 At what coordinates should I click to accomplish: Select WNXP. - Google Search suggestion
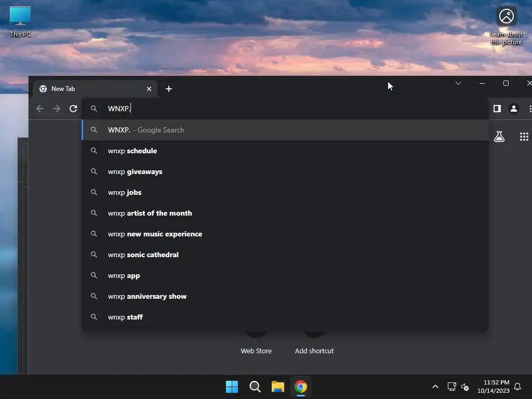[285, 130]
